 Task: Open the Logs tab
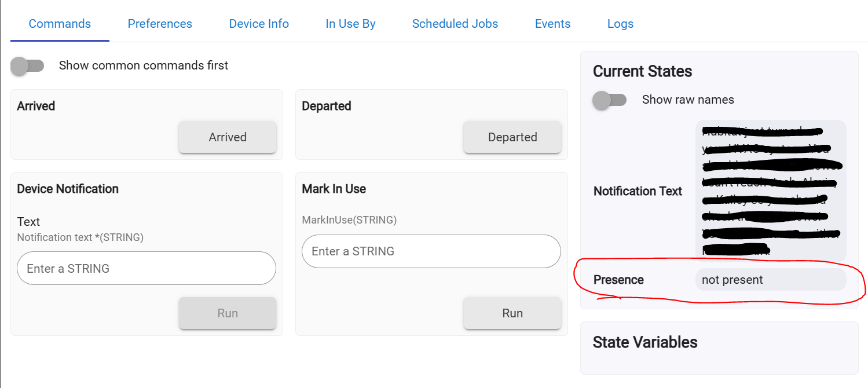(x=620, y=24)
